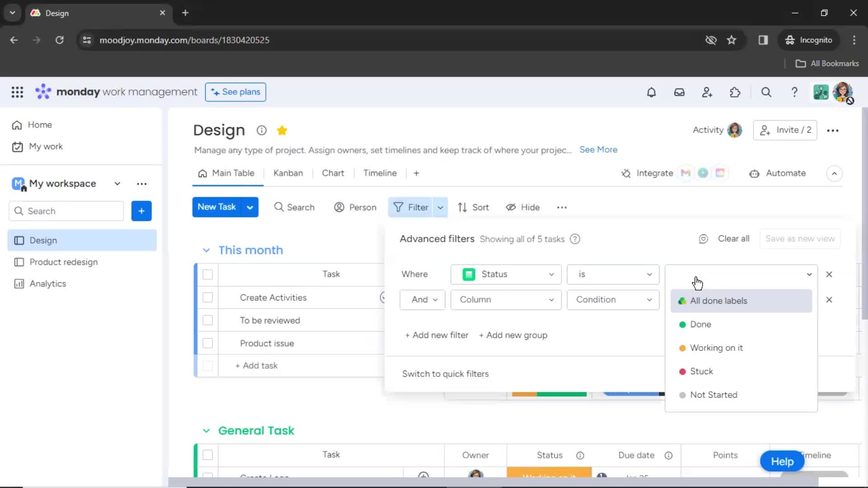Image resolution: width=868 pixels, height=488 pixels.
Task: Open the 'is' condition dropdown
Action: coord(613,274)
